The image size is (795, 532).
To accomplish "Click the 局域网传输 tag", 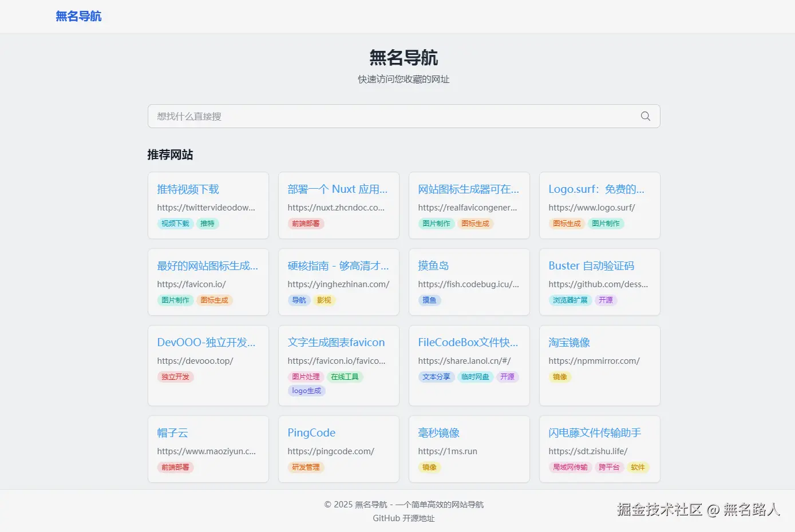I will pyautogui.click(x=570, y=467).
